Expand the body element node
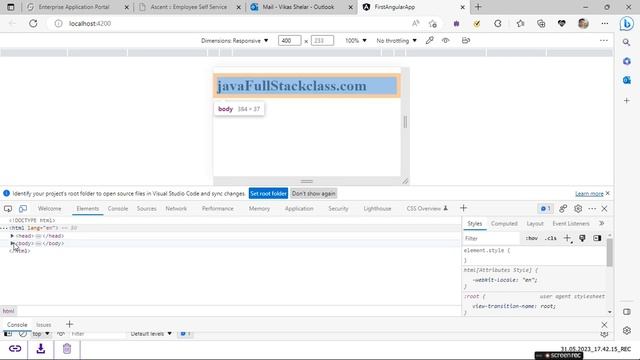The height and width of the screenshot is (360, 640). click(x=12, y=243)
